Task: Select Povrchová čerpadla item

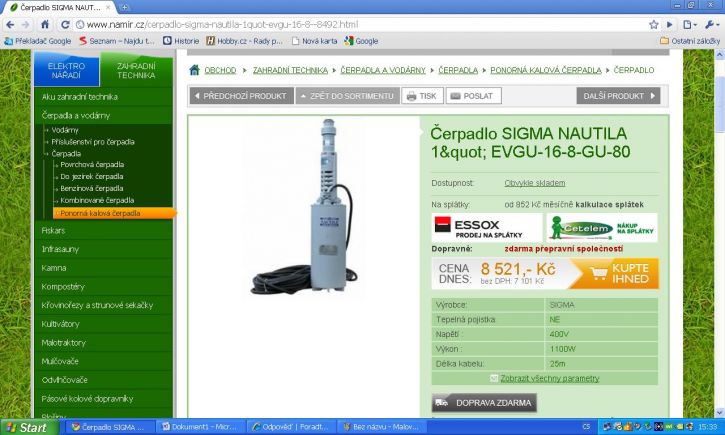Action: click(92, 165)
